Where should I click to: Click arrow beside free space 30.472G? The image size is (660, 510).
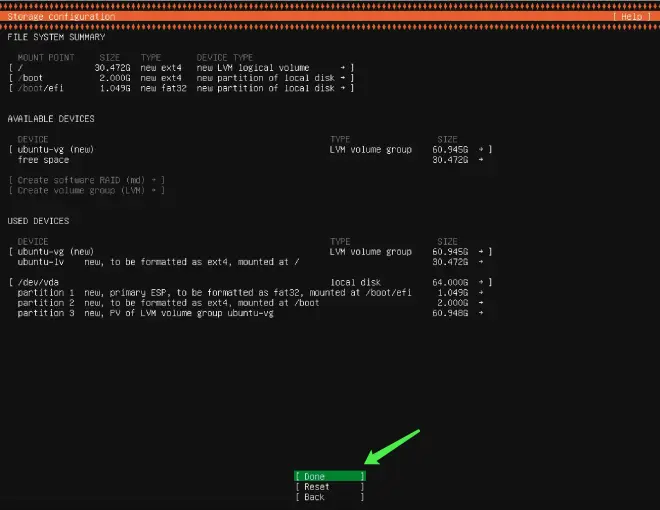[x=481, y=159]
